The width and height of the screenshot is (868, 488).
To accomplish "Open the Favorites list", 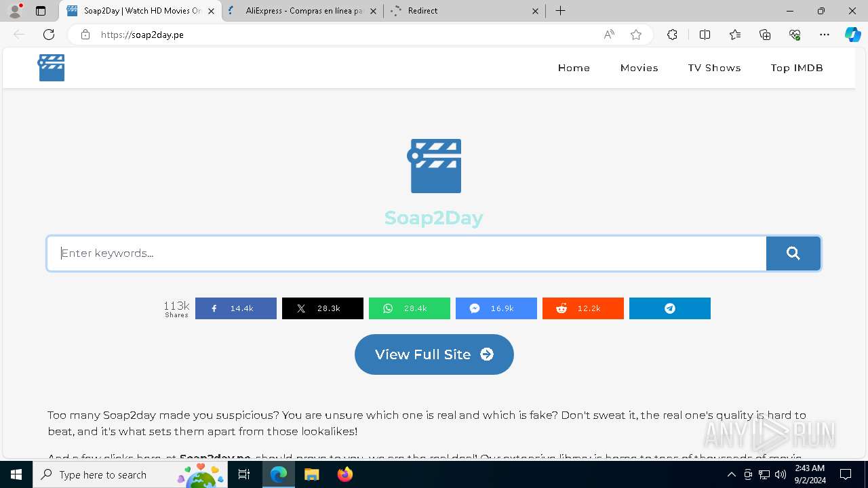I will 735,35.
